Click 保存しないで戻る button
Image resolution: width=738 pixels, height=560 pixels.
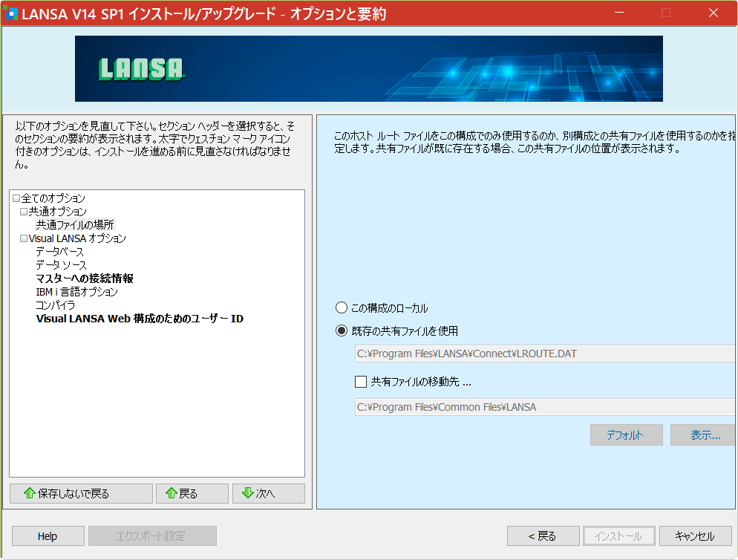click(x=81, y=494)
